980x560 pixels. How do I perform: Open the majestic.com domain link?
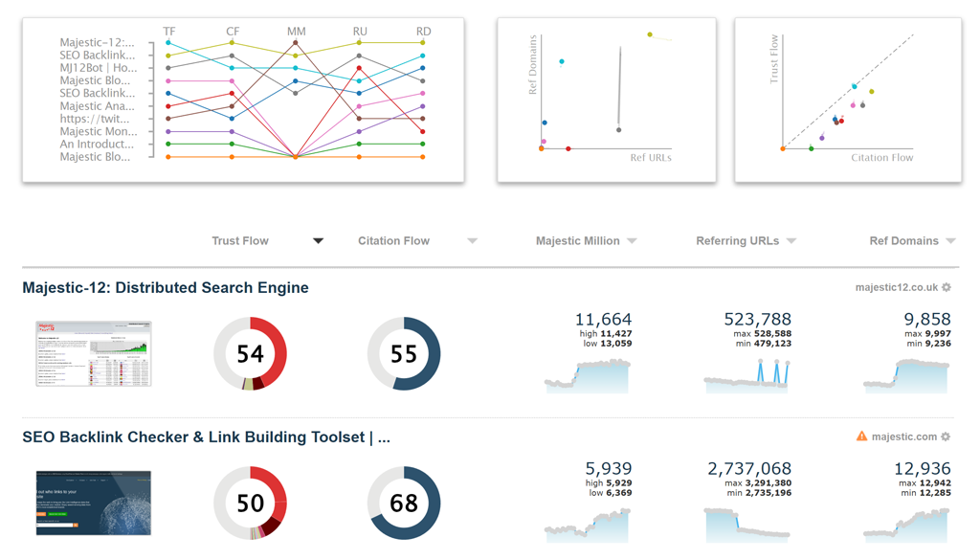(903, 437)
